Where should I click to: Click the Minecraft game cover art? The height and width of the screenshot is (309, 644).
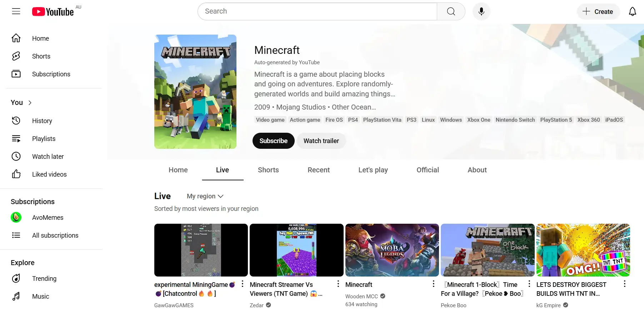click(195, 92)
